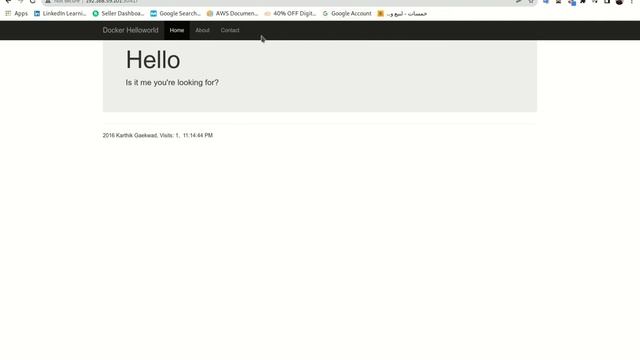Click the large Hello heading
Screen dimensions: 640x360
[x=153, y=60]
